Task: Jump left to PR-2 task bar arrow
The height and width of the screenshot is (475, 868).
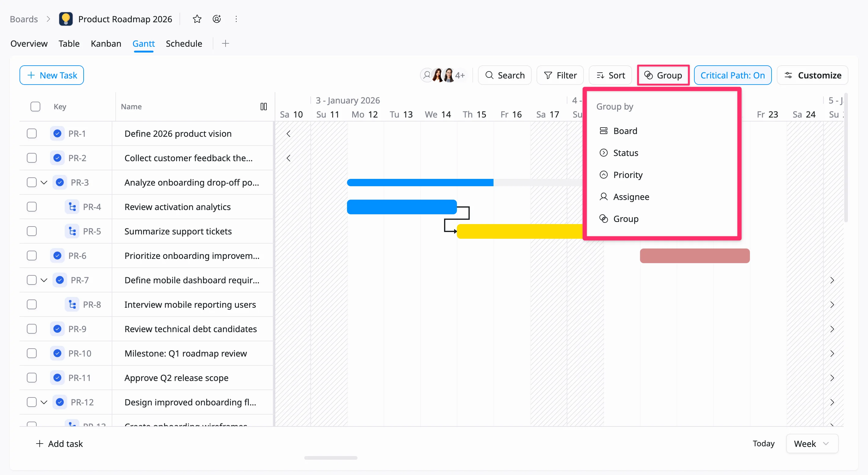Action: [288, 158]
